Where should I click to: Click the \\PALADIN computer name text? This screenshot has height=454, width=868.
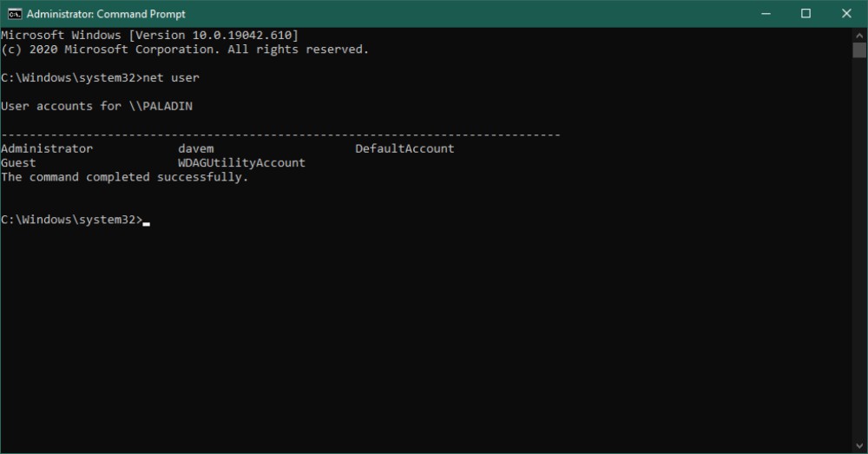click(x=161, y=106)
